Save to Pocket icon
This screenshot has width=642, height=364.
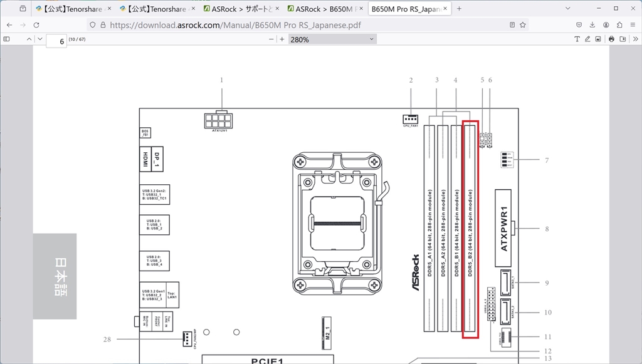(x=579, y=25)
